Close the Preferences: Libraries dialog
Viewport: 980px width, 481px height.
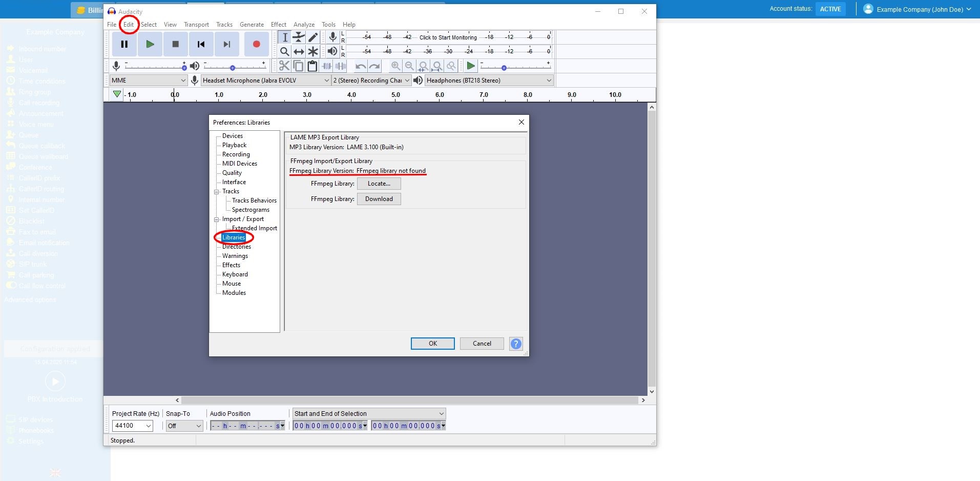pos(522,122)
